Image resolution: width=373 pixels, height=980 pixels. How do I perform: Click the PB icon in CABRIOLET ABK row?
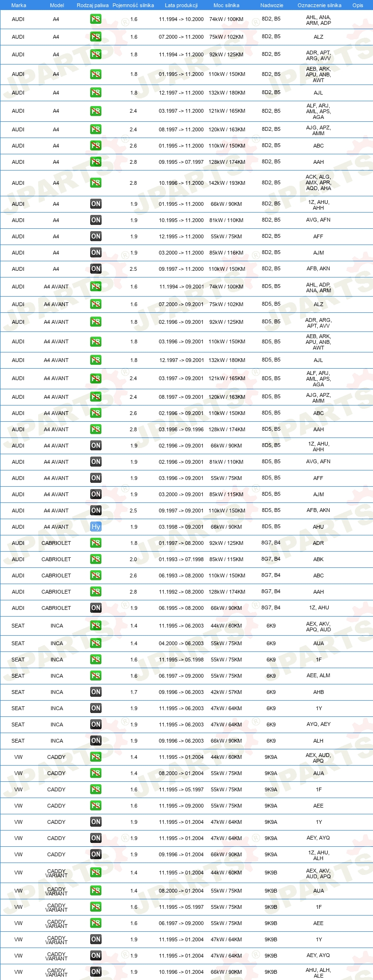pyautogui.click(x=95, y=559)
